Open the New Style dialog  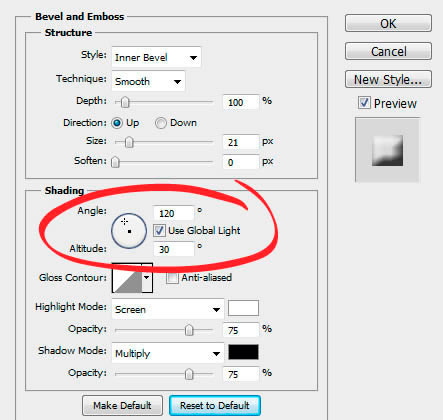coord(388,79)
